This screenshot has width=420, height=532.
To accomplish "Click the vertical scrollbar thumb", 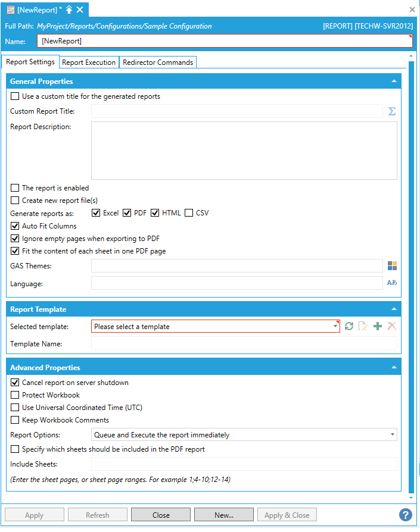I will [411, 277].
